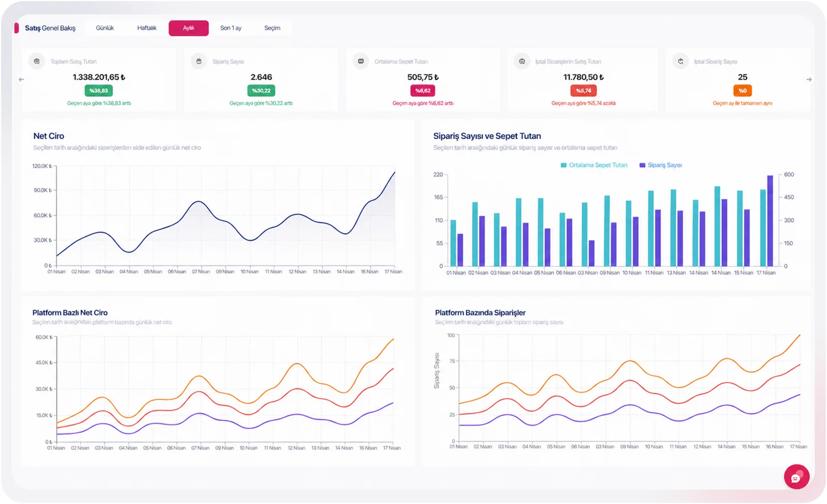
Task: Open the Seçim date range tab
Action: point(272,28)
